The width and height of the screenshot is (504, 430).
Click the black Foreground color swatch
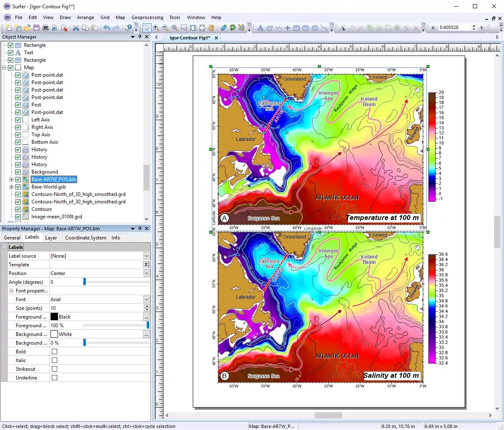click(x=54, y=317)
